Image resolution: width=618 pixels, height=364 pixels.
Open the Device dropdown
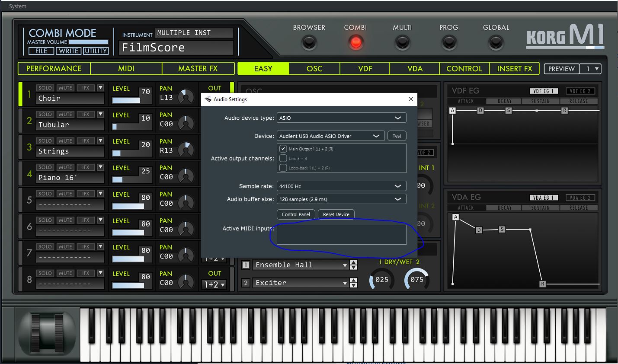[x=330, y=136]
